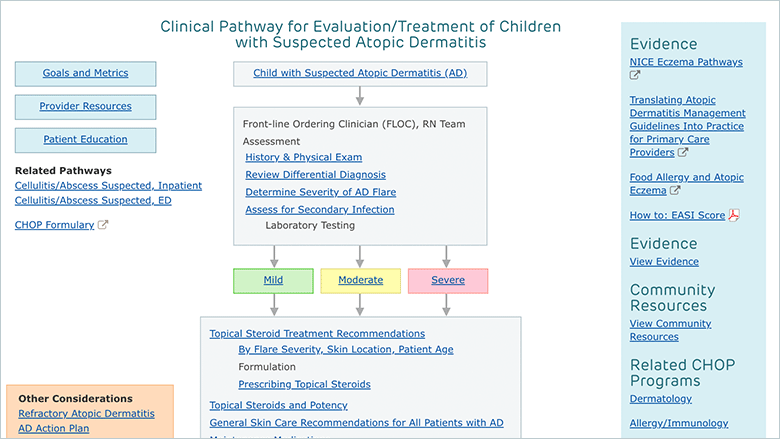Select the yellow Moderate severity box

[x=361, y=281]
